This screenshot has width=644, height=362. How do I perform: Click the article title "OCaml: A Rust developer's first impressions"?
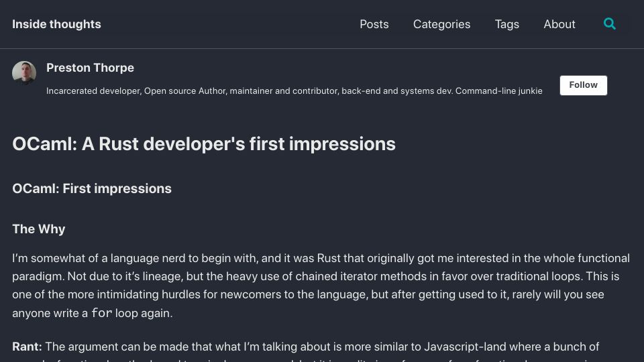tap(204, 144)
